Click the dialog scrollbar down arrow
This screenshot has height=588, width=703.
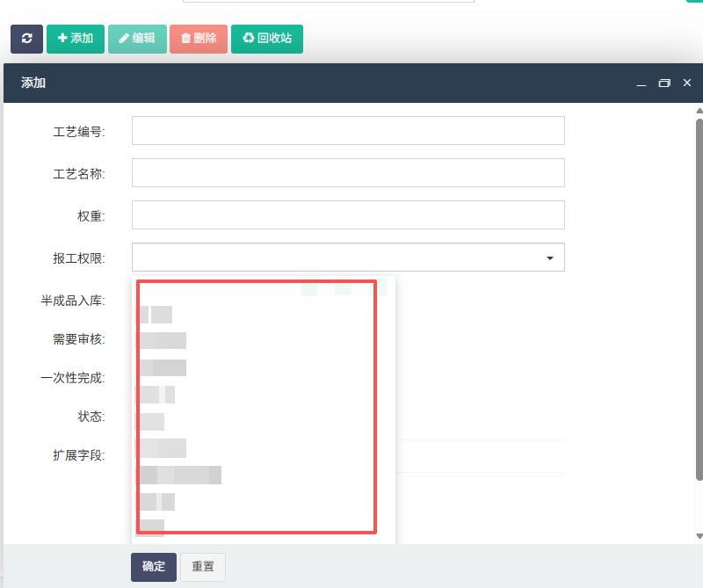click(x=699, y=536)
